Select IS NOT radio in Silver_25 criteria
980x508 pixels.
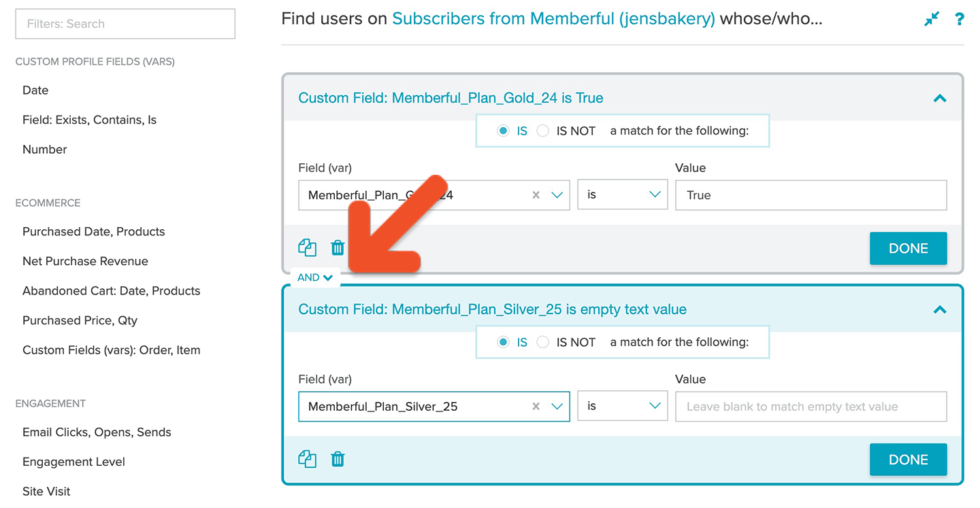(x=542, y=342)
